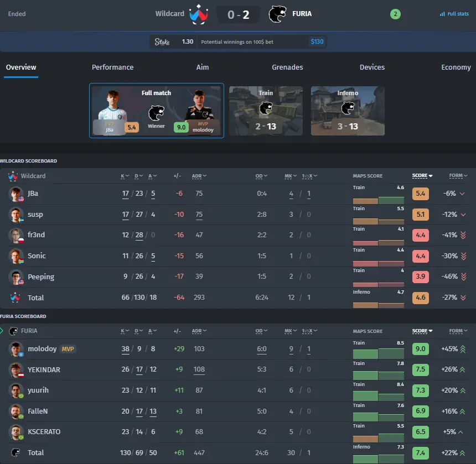Viewport: 476px width, 464px height.
Task: Click molodoy's MVP badge
Action: click(x=68, y=349)
